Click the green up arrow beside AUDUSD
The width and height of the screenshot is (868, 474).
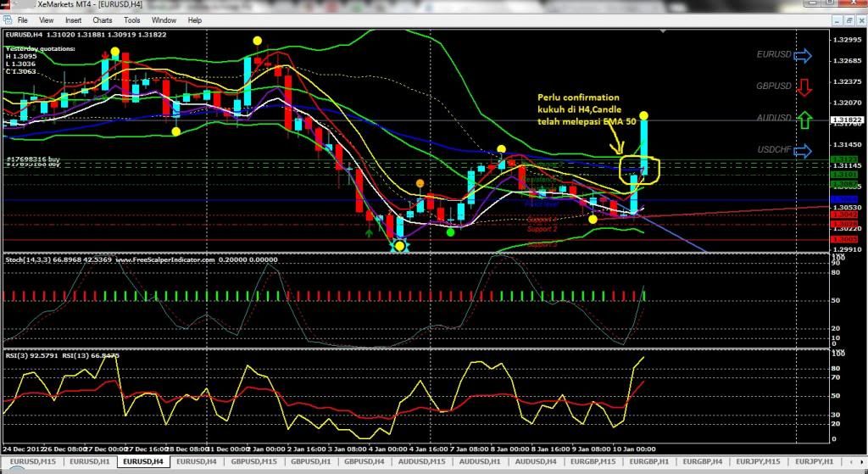point(804,120)
